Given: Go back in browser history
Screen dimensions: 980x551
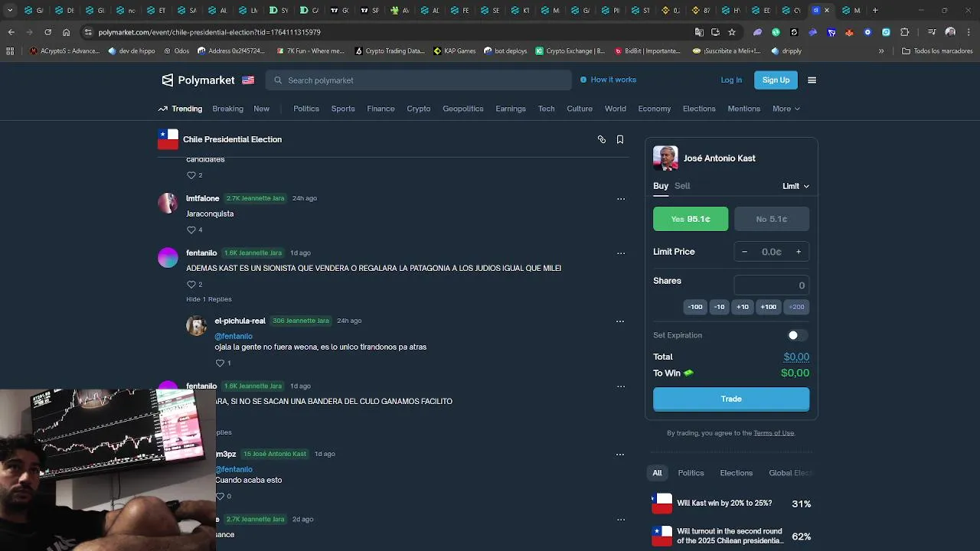Looking at the screenshot, I should click(x=11, y=32).
